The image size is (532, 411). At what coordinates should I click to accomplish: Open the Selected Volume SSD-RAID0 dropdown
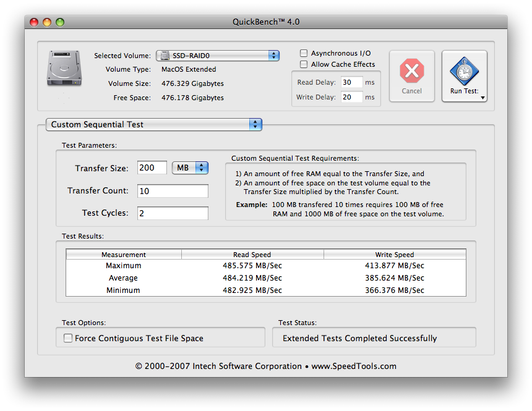tap(218, 56)
